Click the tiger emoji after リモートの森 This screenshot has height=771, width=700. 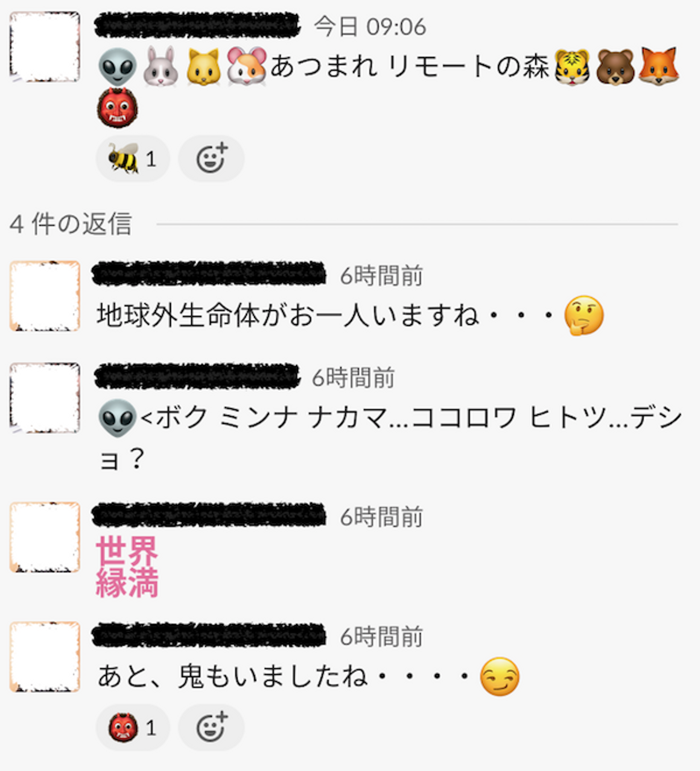pyautogui.click(x=572, y=67)
